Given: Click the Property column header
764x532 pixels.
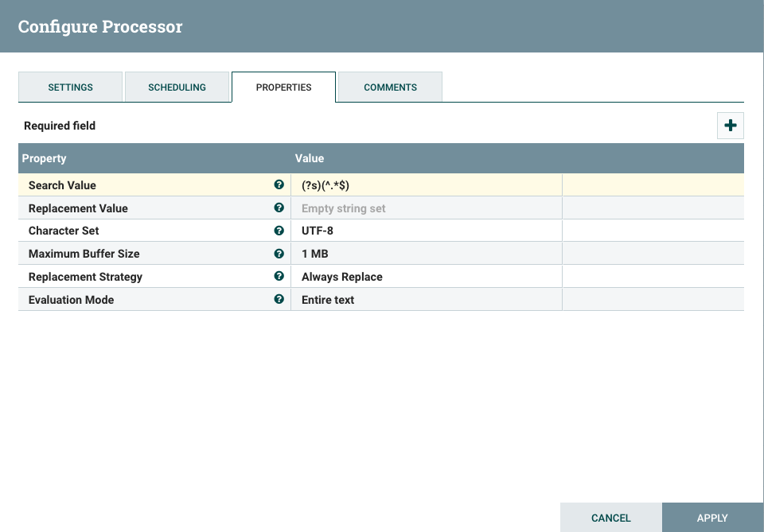Looking at the screenshot, I should coord(44,158).
